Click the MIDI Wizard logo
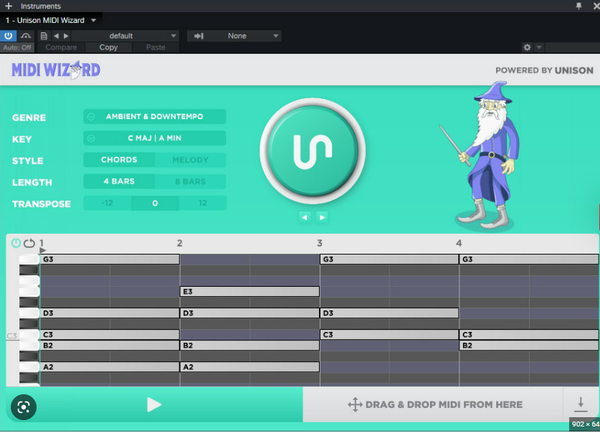Viewport: 600px width, 433px height. 56,70
